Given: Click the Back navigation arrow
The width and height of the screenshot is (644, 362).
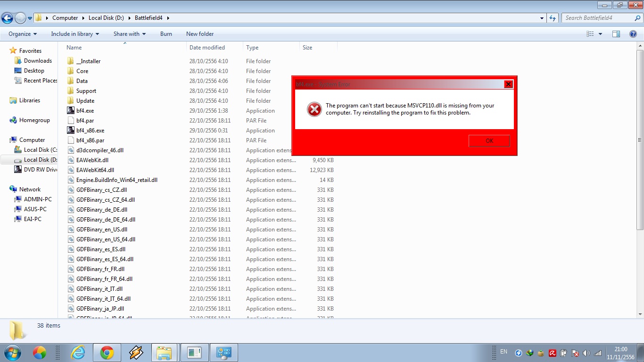Looking at the screenshot, I should pyautogui.click(x=7, y=18).
